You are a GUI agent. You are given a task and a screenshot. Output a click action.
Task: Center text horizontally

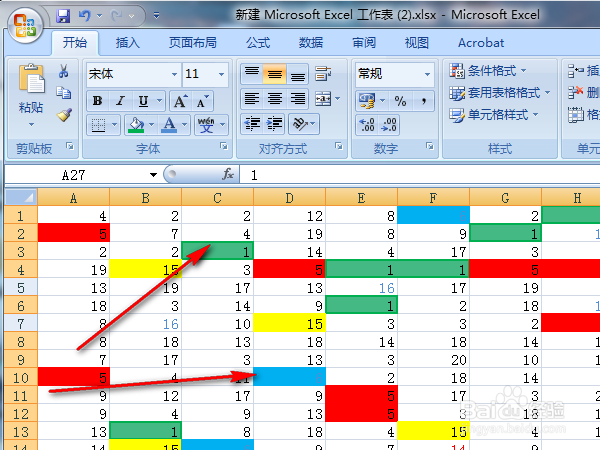tap(274, 99)
